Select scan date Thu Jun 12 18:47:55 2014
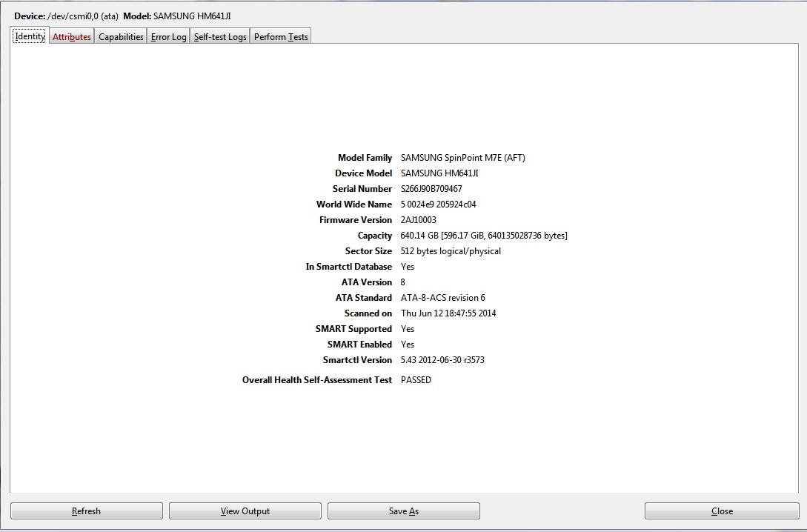 pos(448,313)
